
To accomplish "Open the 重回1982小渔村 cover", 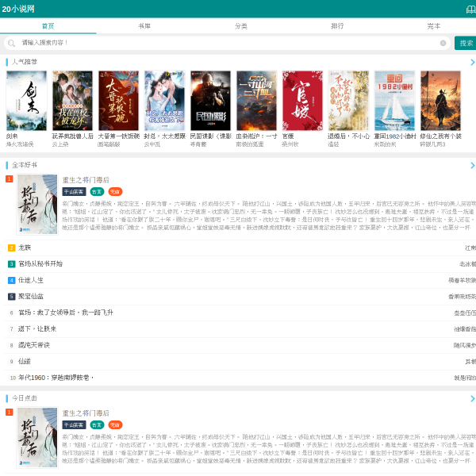I will click(394, 101).
